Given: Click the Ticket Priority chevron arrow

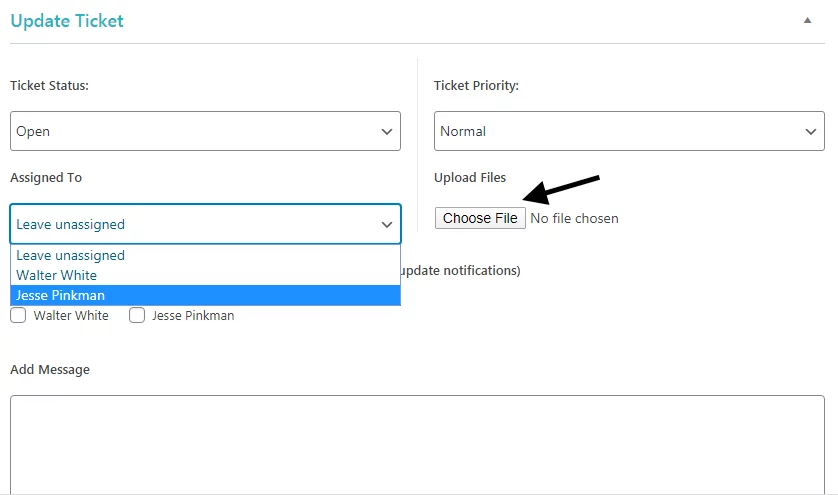Looking at the screenshot, I should tap(811, 131).
